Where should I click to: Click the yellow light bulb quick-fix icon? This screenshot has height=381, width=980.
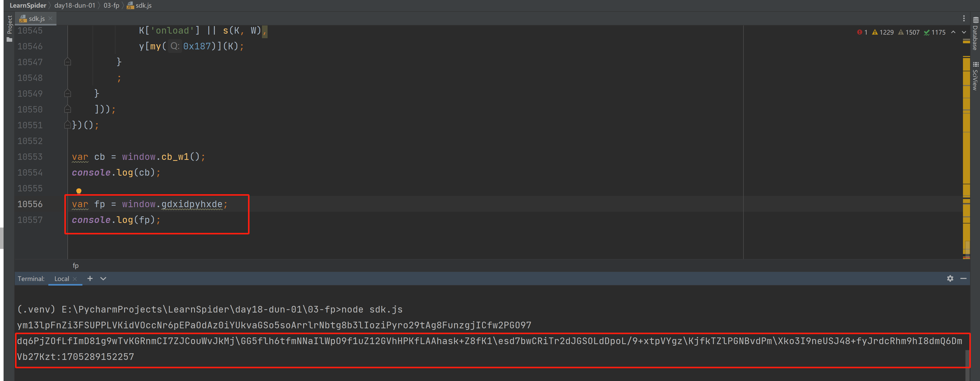click(x=79, y=191)
